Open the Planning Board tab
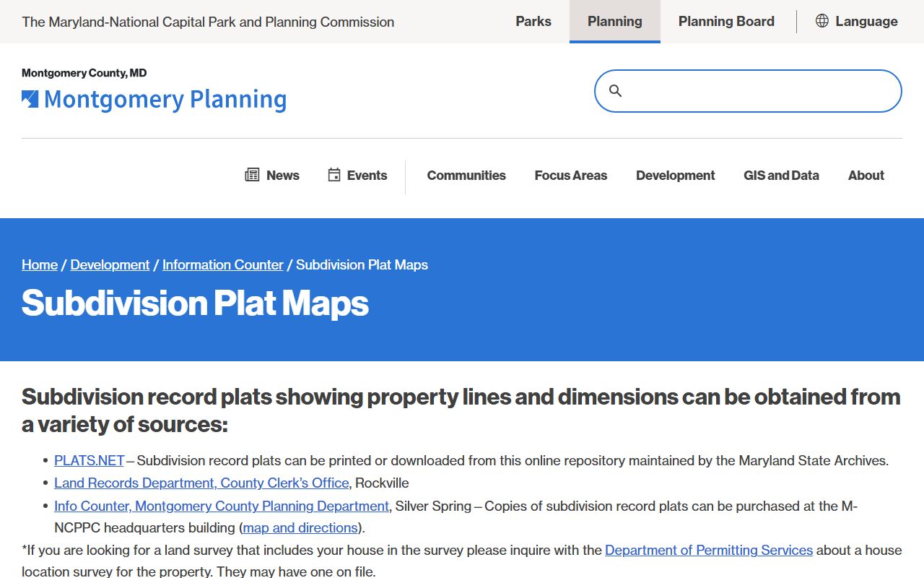This screenshot has width=924, height=578. [x=726, y=22]
